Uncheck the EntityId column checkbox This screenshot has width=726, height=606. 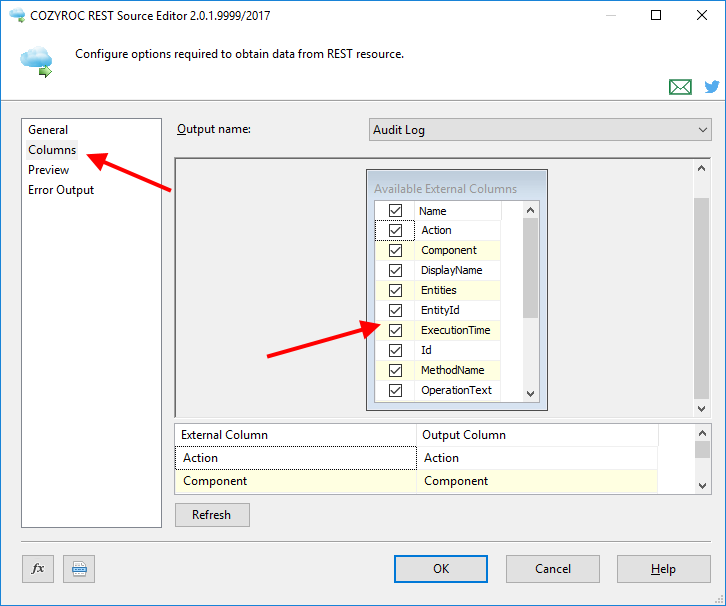click(x=395, y=310)
